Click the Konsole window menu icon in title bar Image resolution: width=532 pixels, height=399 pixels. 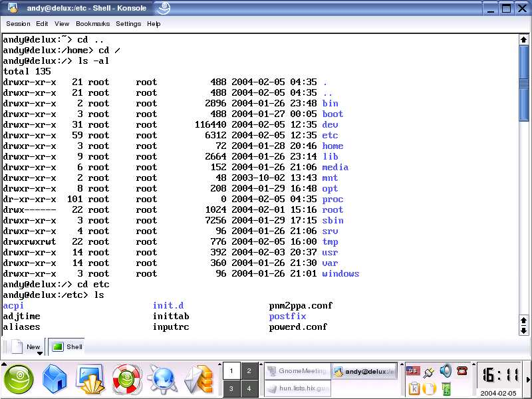tap(13, 8)
